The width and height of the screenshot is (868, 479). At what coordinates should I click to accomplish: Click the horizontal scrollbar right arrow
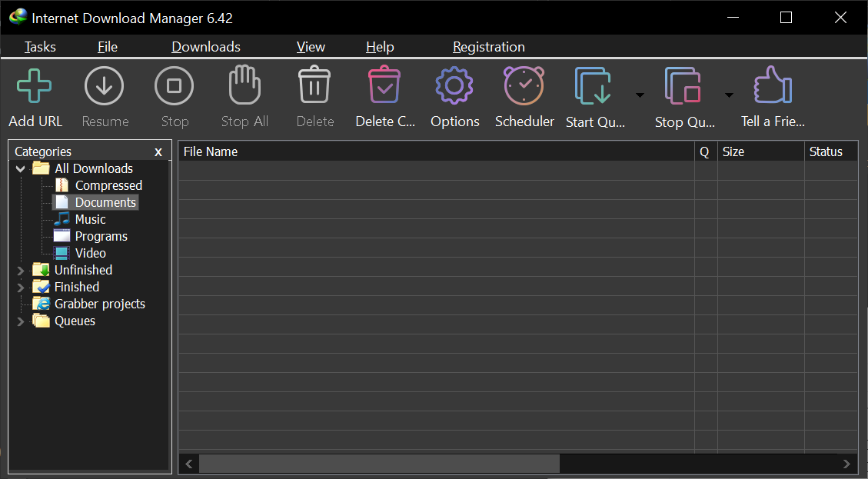tap(846, 464)
